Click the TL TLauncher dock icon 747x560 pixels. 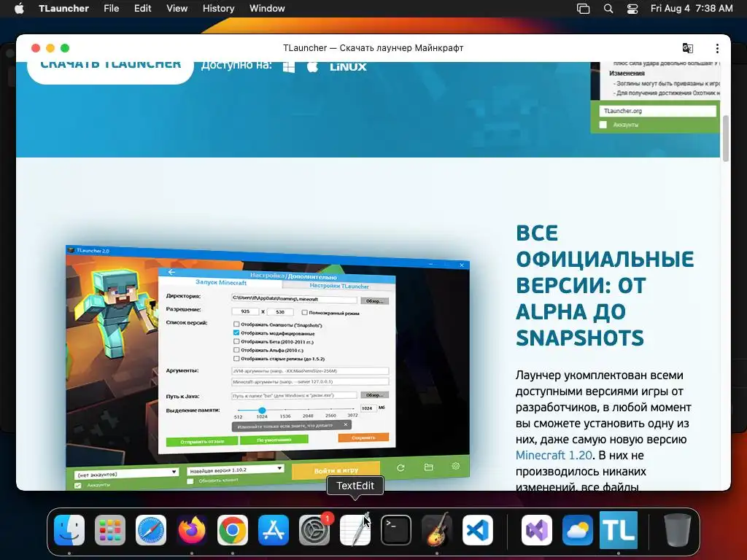click(619, 530)
